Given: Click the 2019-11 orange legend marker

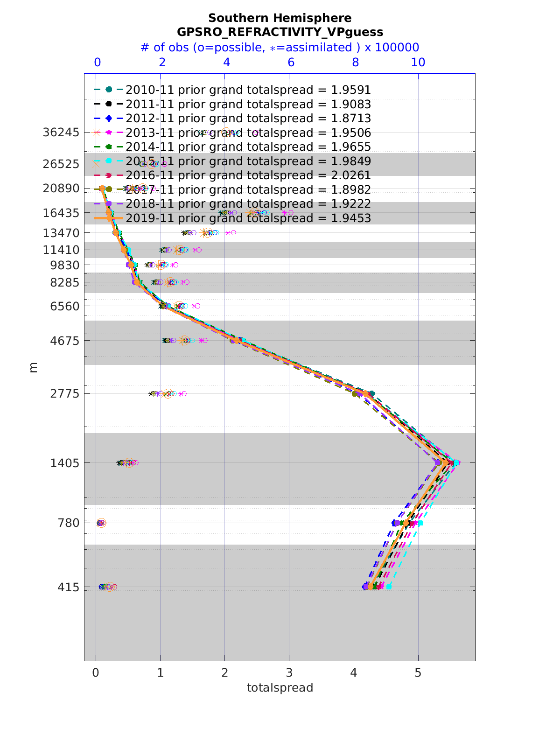Looking at the screenshot, I should pos(108,218).
